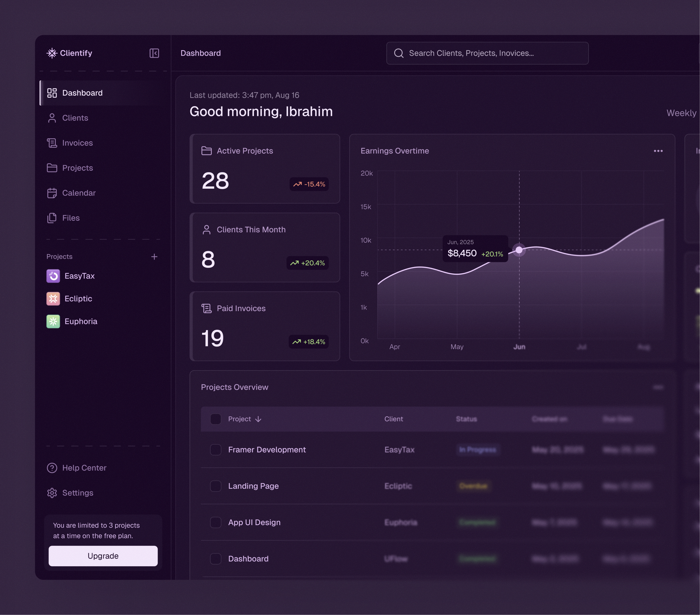Check the Framer Development row checkbox
Image resolution: width=700 pixels, height=615 pixels.
pyautogui.click(x=216, y=450)
